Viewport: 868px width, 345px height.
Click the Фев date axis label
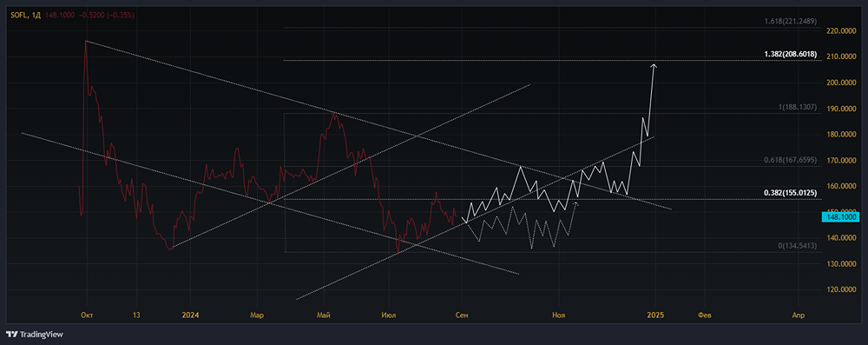(x=705, y=315)
